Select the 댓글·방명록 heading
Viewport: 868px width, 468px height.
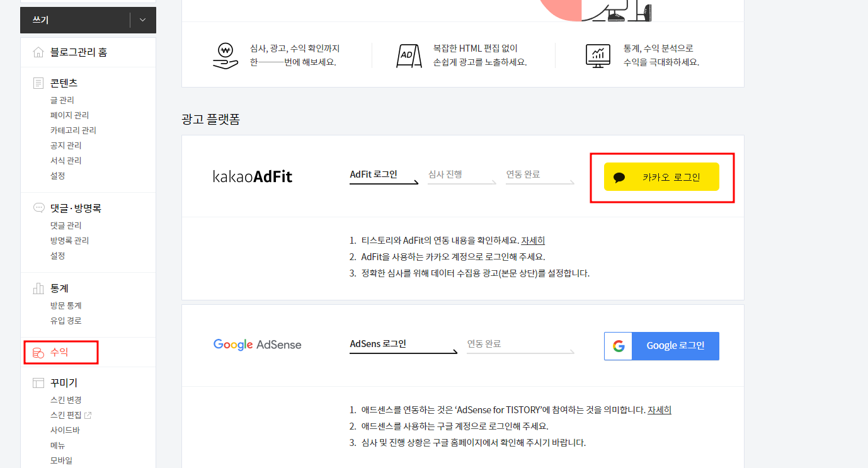tap(76, 208)
